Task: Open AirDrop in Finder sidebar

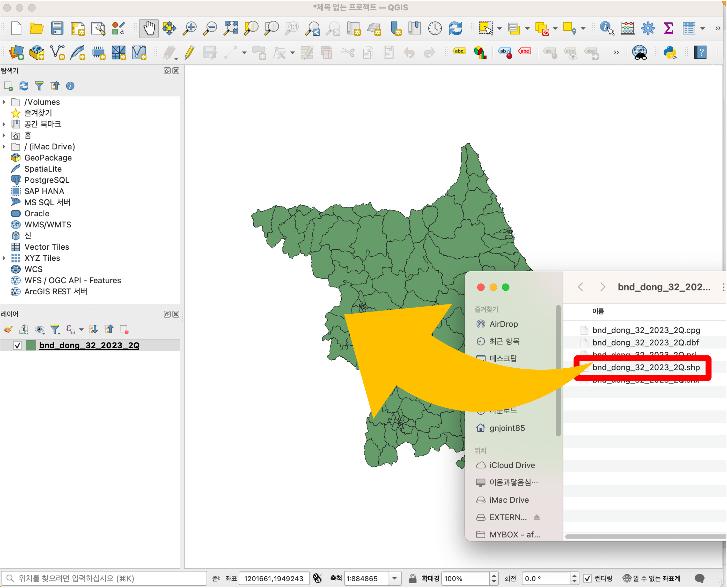Action: click(x=503, y=324)
